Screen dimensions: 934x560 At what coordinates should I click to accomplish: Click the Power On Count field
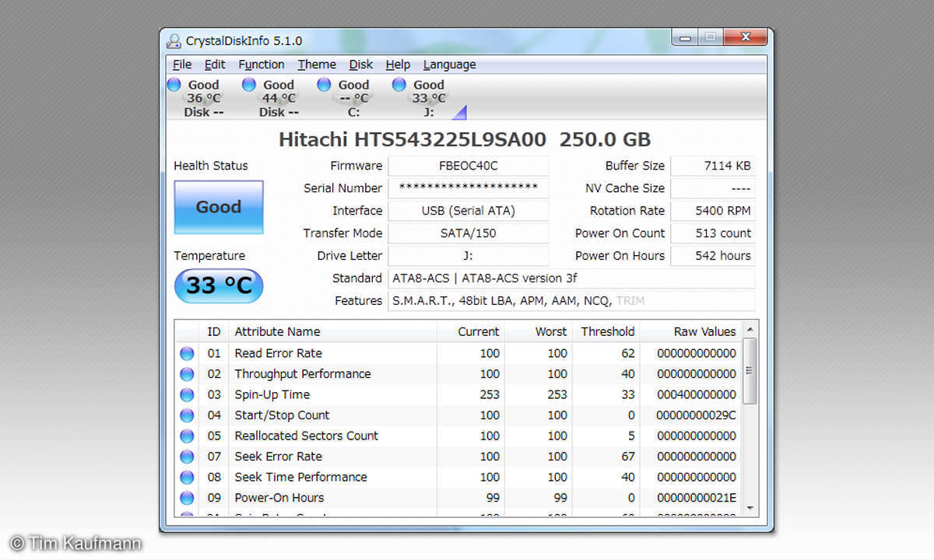713,233
